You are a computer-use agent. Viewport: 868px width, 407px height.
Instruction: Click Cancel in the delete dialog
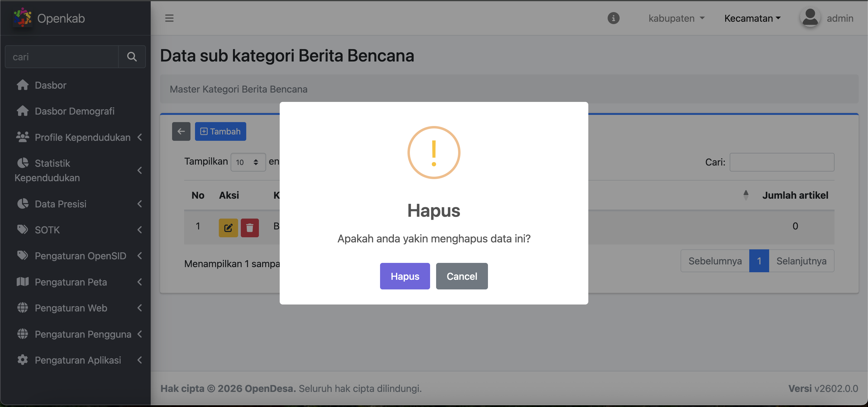tap(462, 276)
